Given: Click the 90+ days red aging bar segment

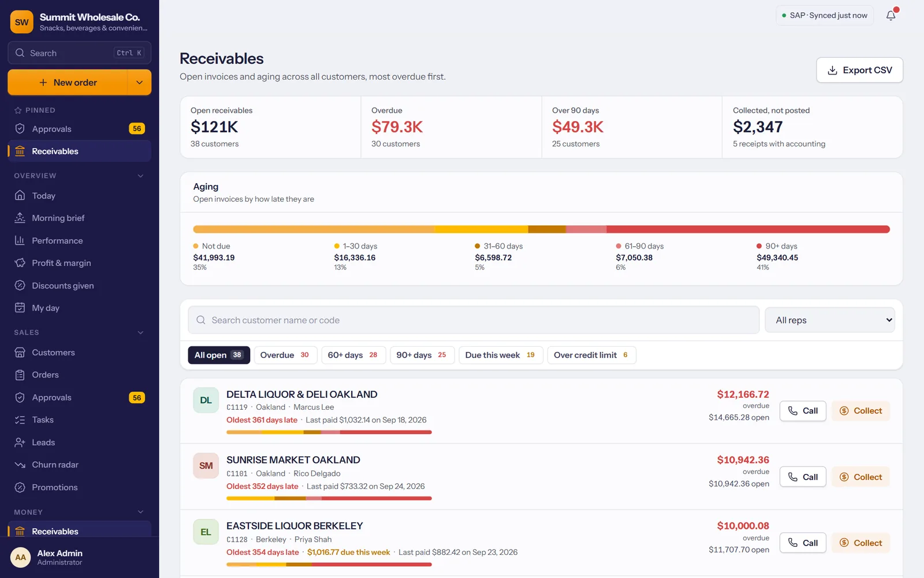Looking at the screenshot, I should tap(748, 229).
